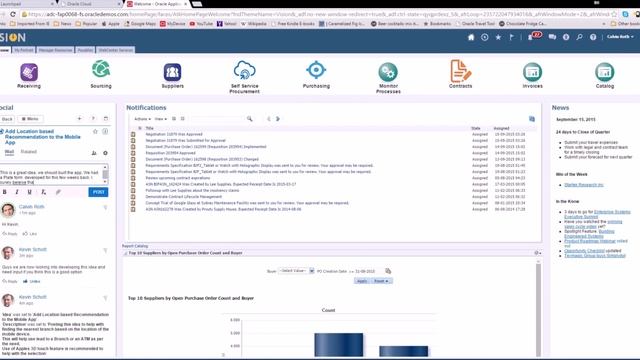This screenshot has width=640, height=360.
Task: Star the Add Location conversation
Action: tap(96, 131)
